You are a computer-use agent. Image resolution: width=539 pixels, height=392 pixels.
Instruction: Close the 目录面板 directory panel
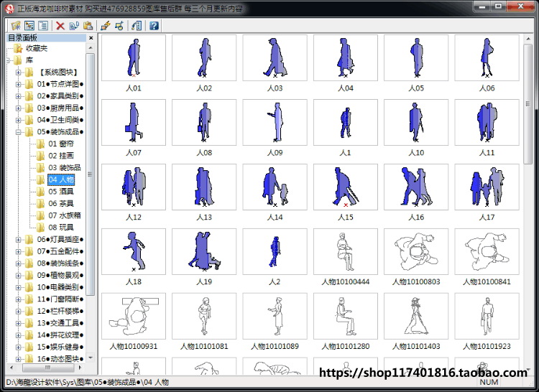tap(91, 38)
